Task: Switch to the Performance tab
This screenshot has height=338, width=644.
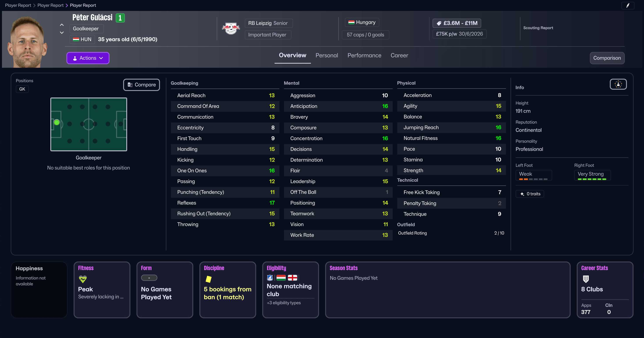Action: 364,55
